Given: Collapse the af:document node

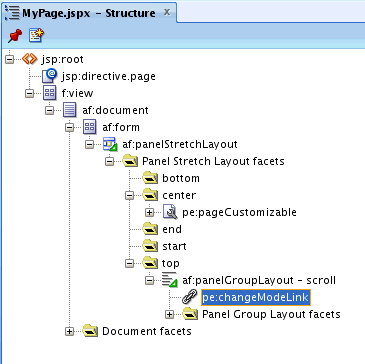Looking at the screenshot, I should [x=49, y=111].
